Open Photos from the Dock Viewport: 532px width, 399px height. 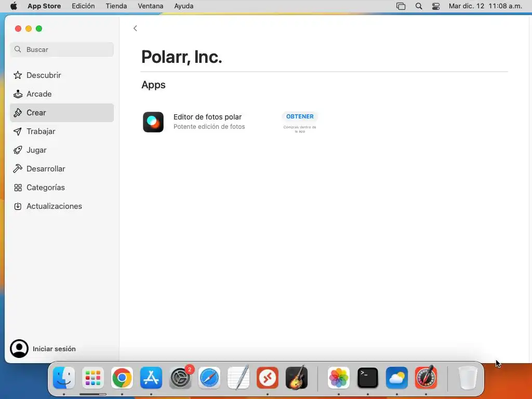point(339,377)
